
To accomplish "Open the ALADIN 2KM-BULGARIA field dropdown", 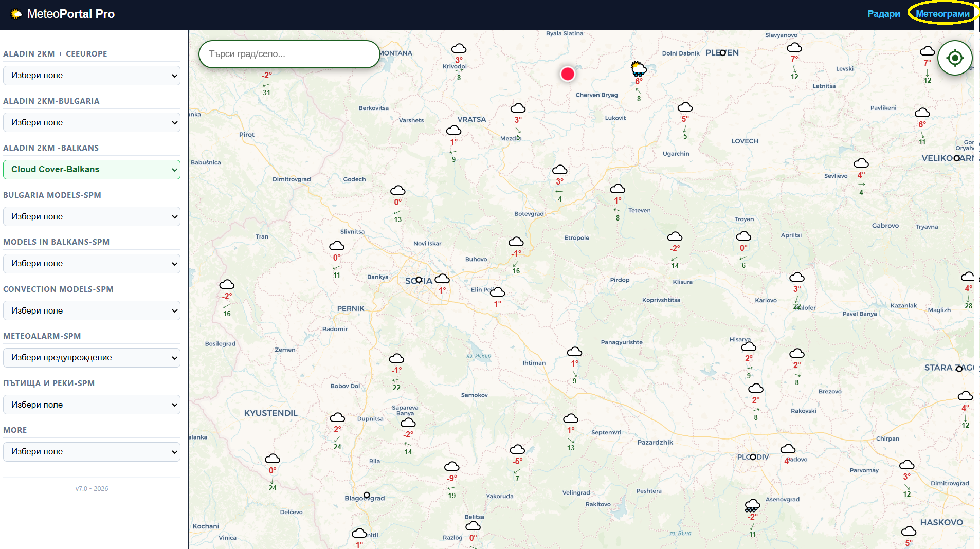I will [x=92, y=122].
